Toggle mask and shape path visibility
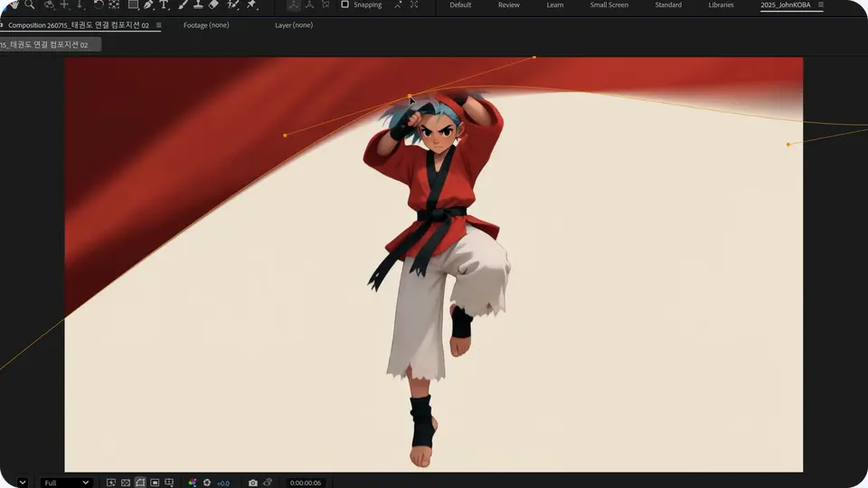 pyautogui.click(x=140, y=483)
